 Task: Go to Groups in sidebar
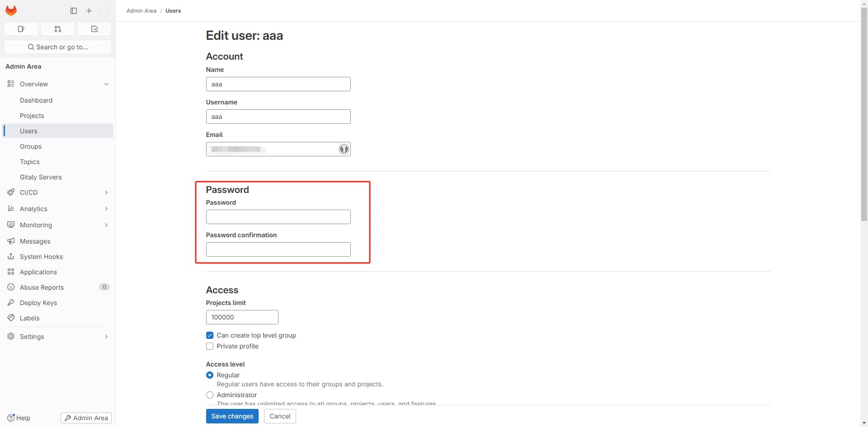[31, 146]
